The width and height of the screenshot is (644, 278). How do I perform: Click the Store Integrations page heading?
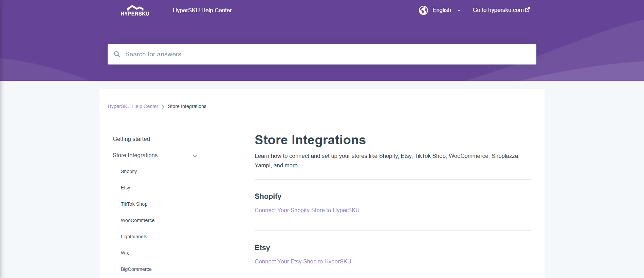(310, 140)
